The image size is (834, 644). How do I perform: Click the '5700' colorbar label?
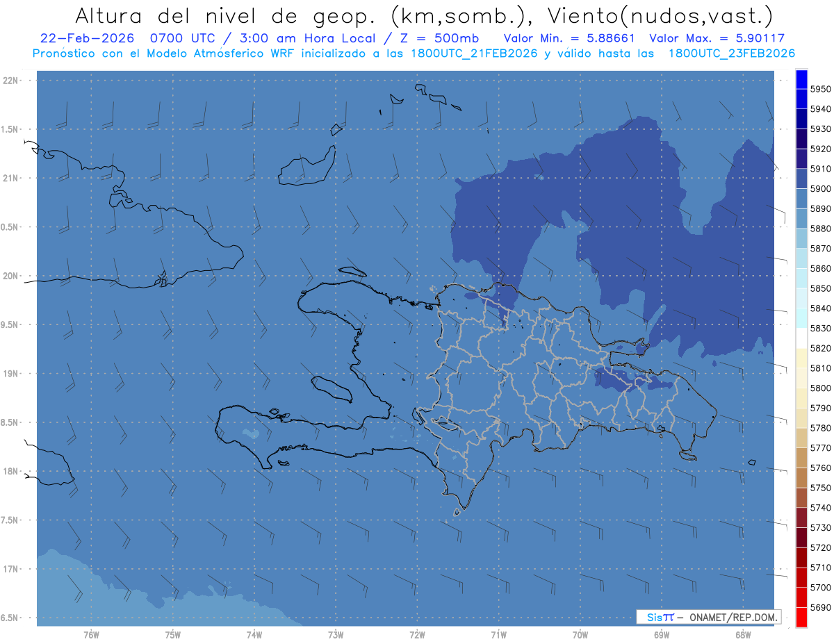[x=820, y=587]
